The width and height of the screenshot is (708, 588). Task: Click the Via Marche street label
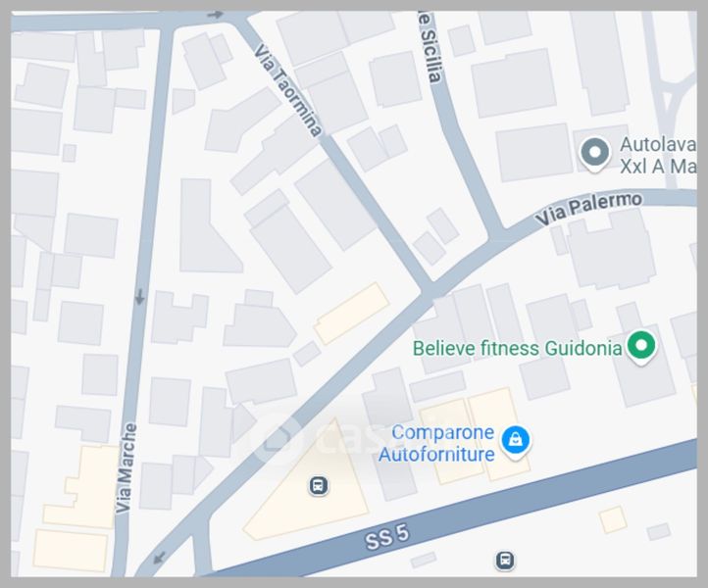126,468
